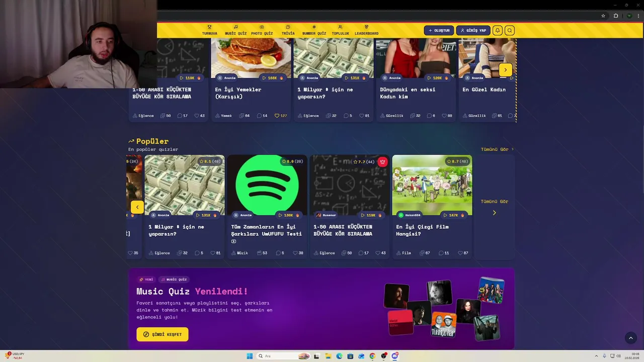Open Number Quiz nav item
644x362 pixels.
(314, 30)
